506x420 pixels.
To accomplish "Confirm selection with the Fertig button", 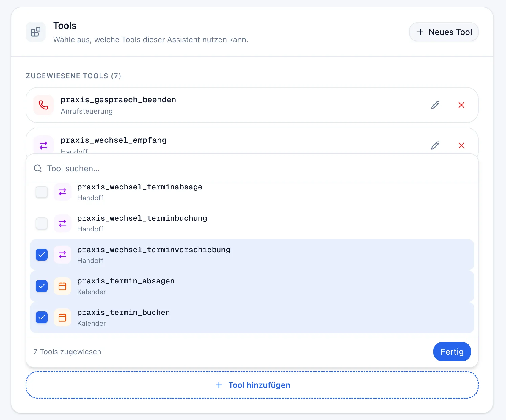I will coord(452,352).
